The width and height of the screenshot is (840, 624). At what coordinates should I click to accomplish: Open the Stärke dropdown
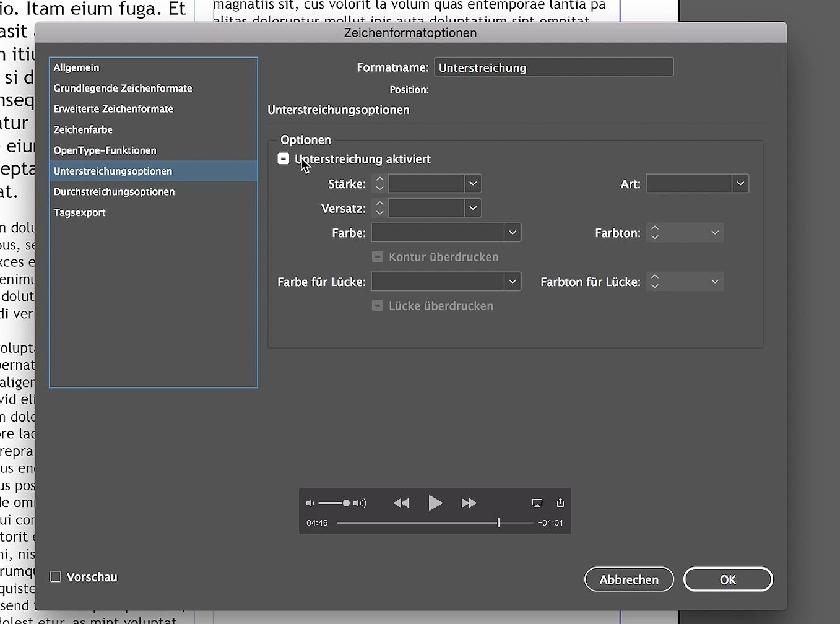472,183
